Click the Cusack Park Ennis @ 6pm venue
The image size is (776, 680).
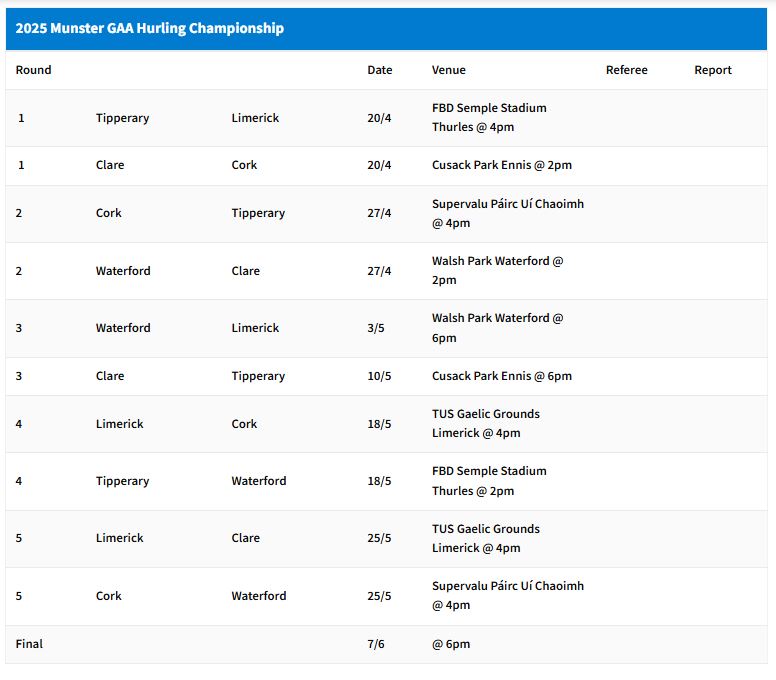501,376
